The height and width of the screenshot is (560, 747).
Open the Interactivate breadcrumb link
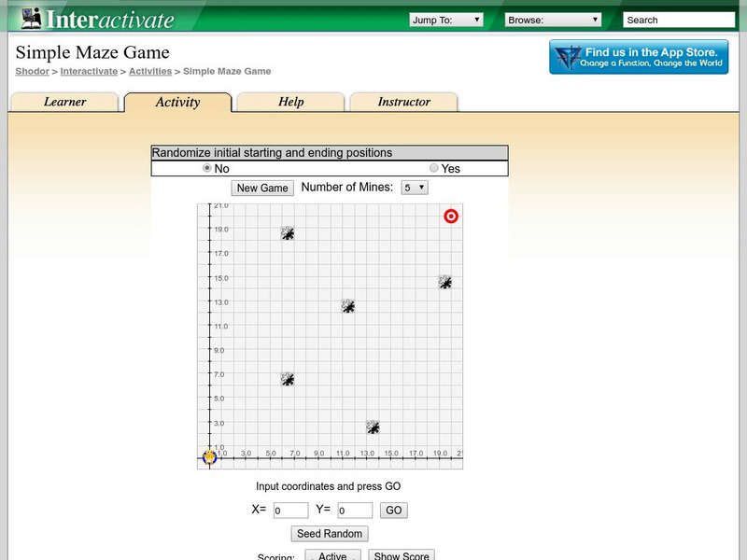tap(89, 72)
